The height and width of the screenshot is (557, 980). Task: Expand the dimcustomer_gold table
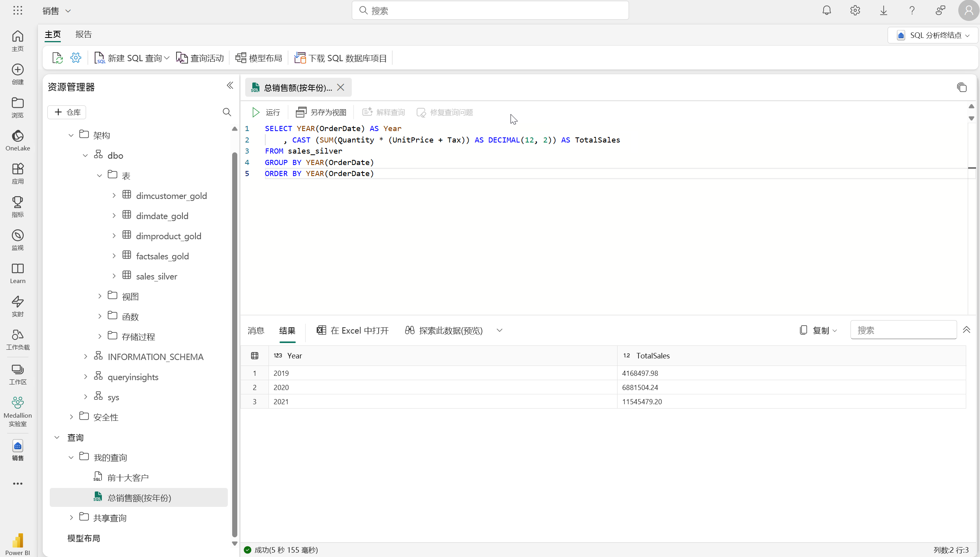(x=114, y=196)
